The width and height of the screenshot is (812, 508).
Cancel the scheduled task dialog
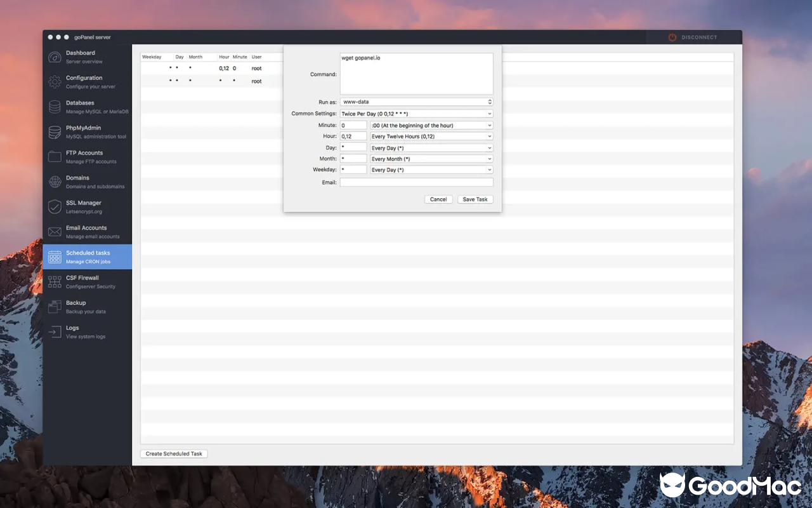point(438,199)
